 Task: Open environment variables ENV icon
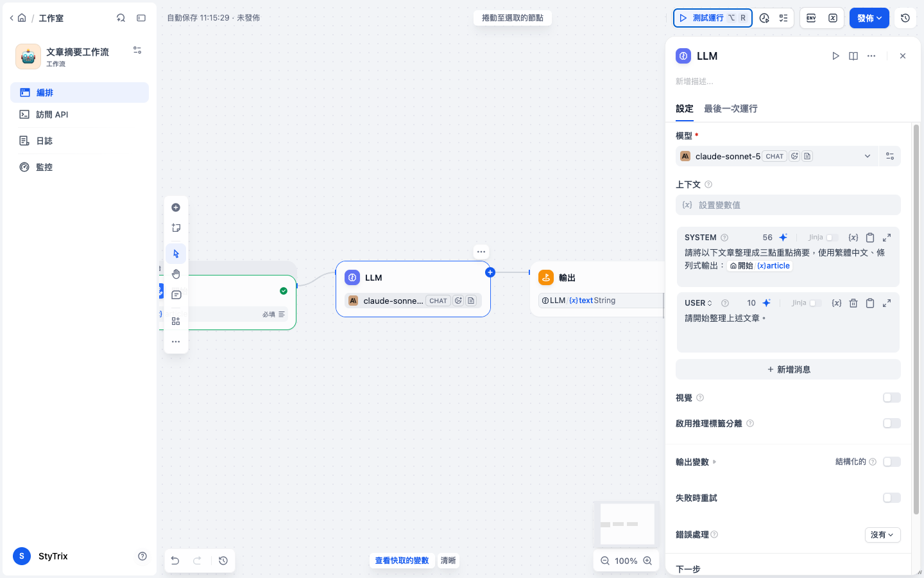click(811, 18)
